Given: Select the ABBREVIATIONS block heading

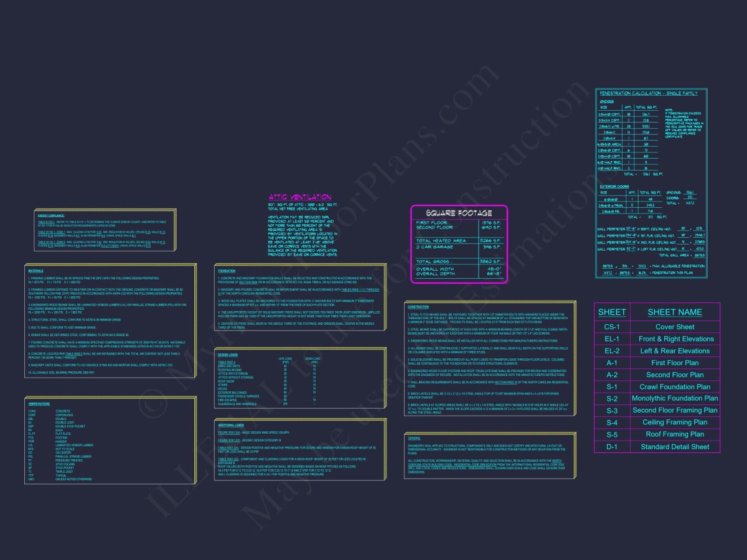Looking at the screenshot, I should (39, 404).
